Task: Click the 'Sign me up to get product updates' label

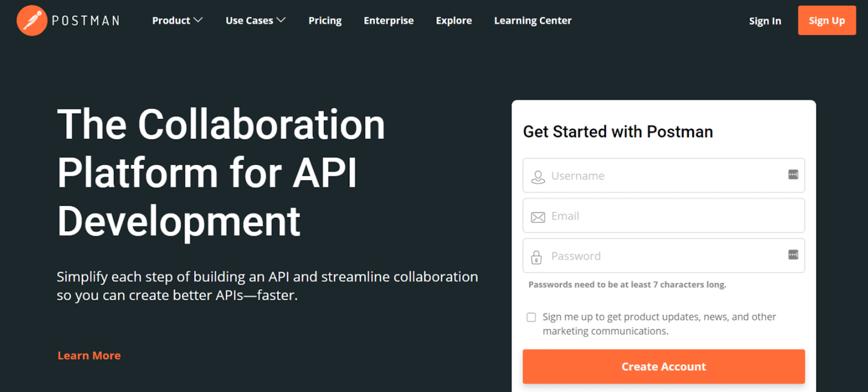Action: pos(659,324)
